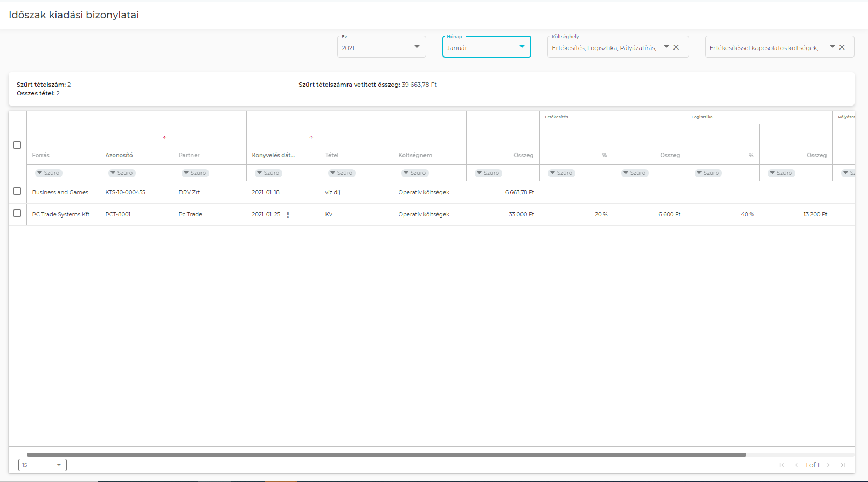Viewport: 868px width, 482px height.
Task: Toggle the select-all checkbox in table header
Action: tap(17, 145)
